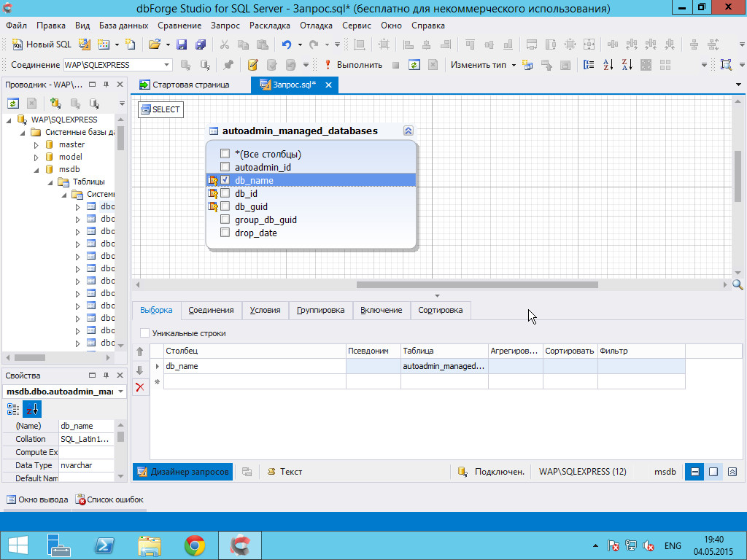Click the diagram horizontal scrollbar thumb
Screen dimensions: 747x560
point(477,285)
